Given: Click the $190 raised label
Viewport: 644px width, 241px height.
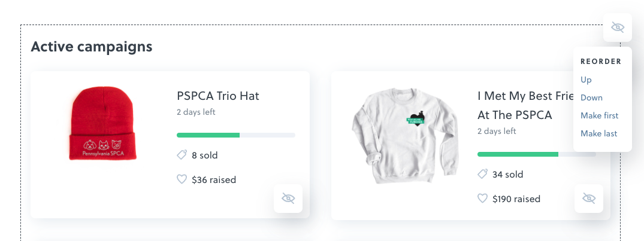Looking at the screenshot, I should click(x=516, y=199).
